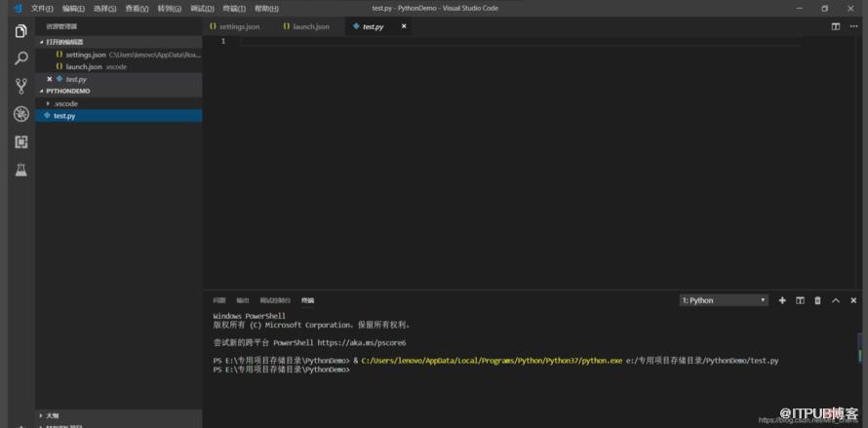Open the '1: Python' terminal selector dropdown
The image size is (868, 428).
point(724,300)
